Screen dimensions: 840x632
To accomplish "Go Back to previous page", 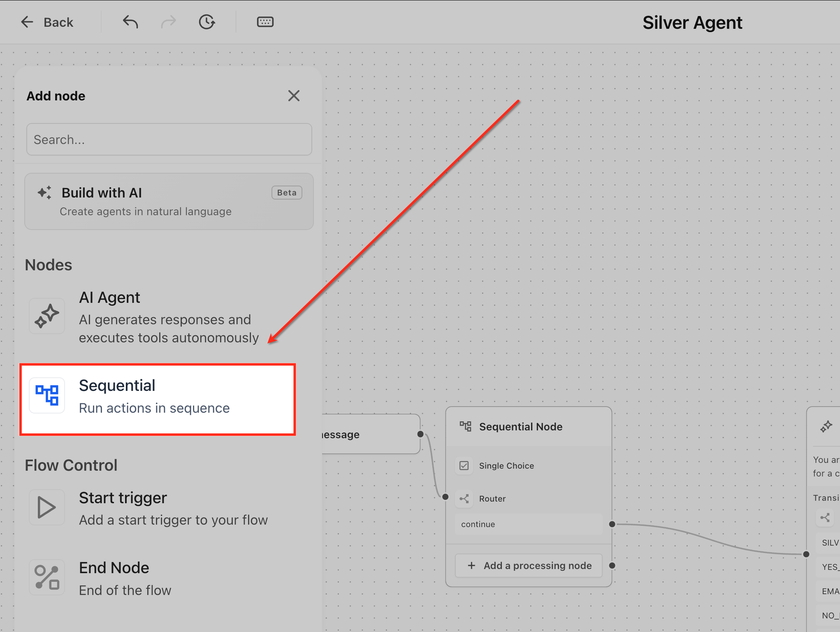I will click(47, 22).
